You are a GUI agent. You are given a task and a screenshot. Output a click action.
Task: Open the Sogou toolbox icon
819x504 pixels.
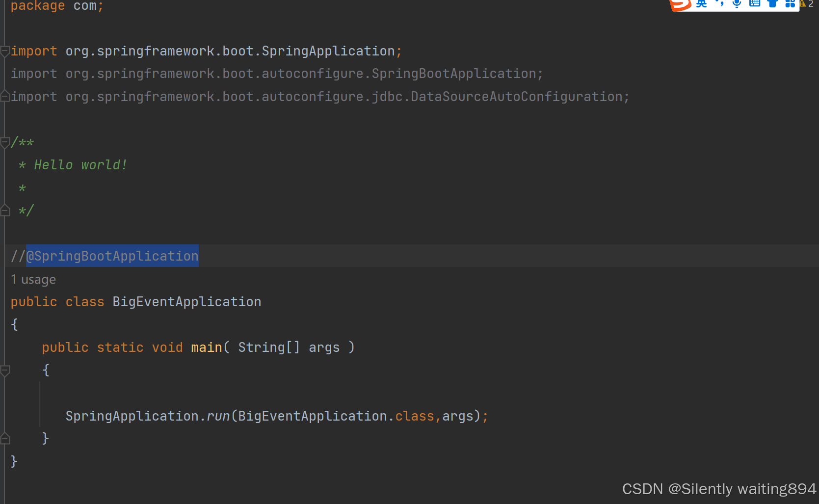pyautogui.click(x=791, y=4)
